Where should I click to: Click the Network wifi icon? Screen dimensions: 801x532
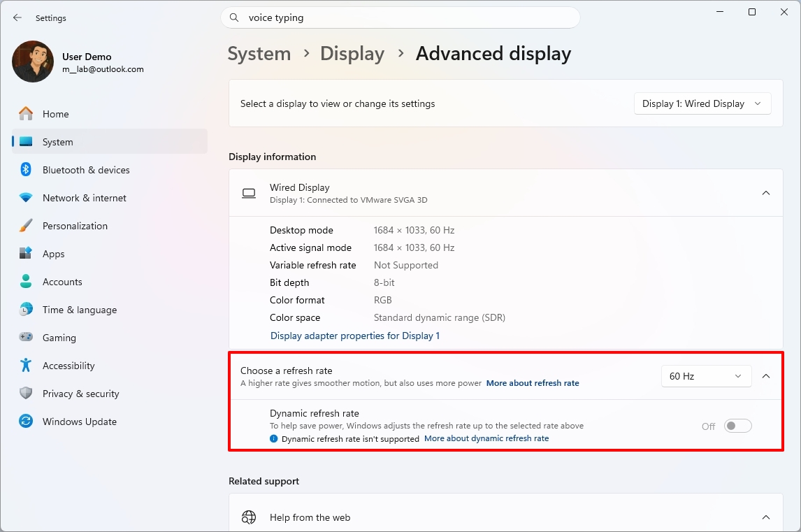[x=26, y=197]
